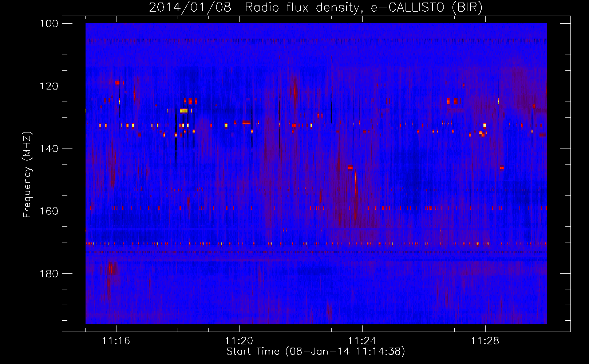Click the frequency tick label 100
The width and height of the screenshot is (589, 364).
tap(49, 24)
